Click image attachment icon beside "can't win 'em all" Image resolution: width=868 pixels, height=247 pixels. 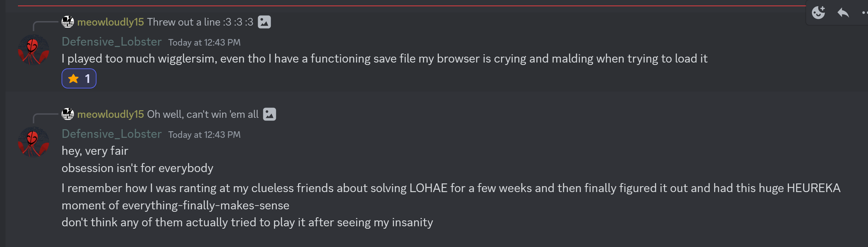click(269, 114)
